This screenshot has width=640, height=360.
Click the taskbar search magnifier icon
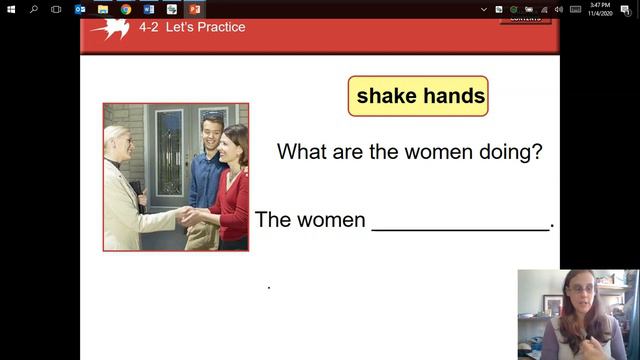pos(34,9)
